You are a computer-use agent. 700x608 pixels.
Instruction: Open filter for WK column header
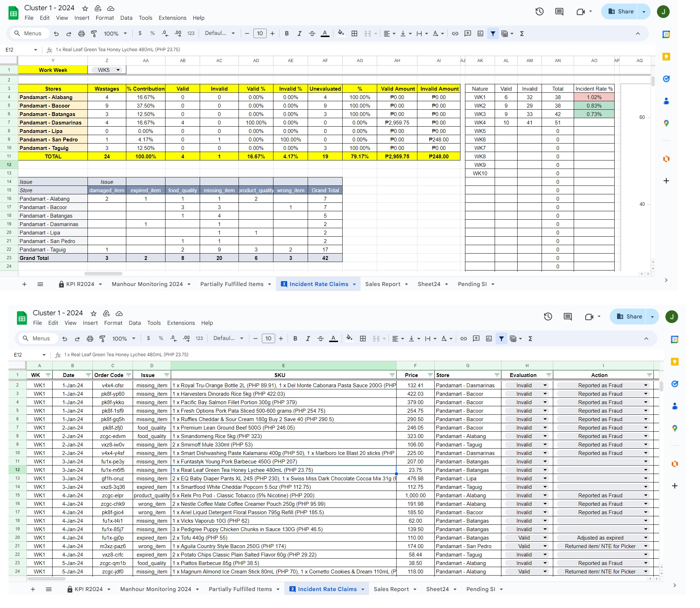pos(48,375)
